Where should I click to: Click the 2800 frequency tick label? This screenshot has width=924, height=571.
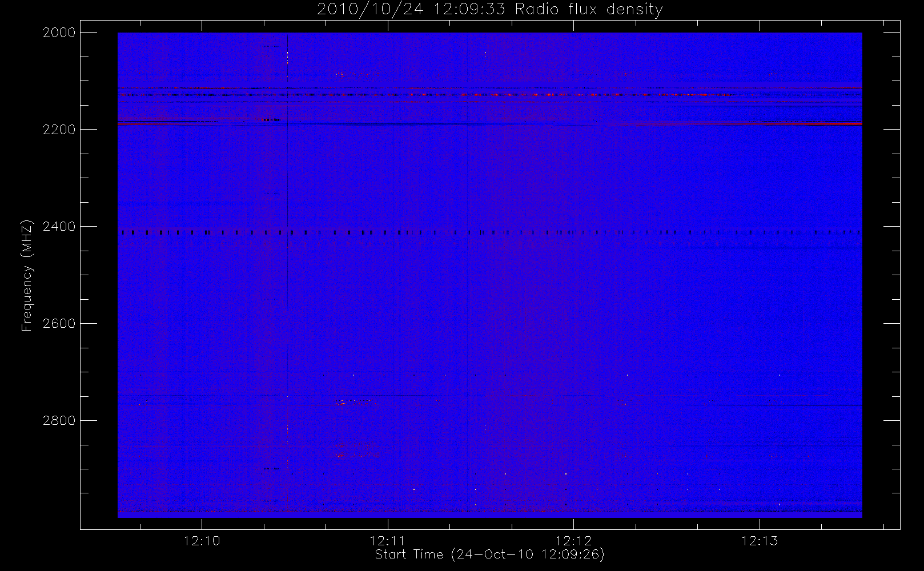59,421
